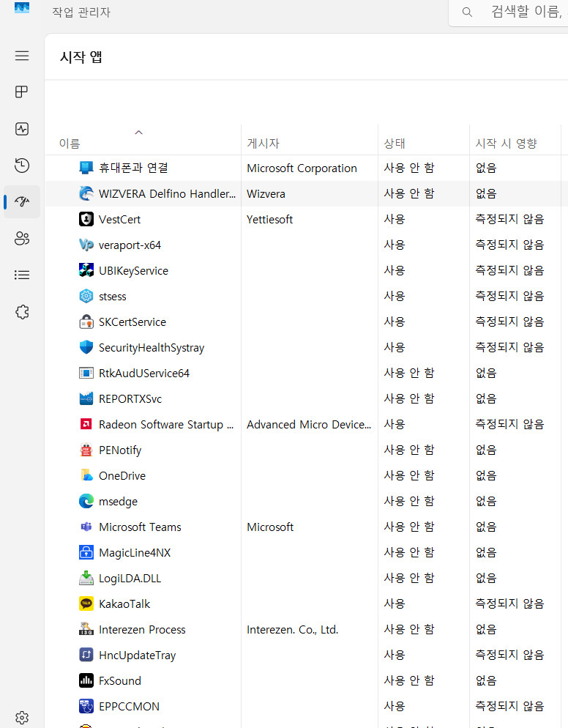Open the App history tab icon
This screenshot has height=728, width=568.
22,166
